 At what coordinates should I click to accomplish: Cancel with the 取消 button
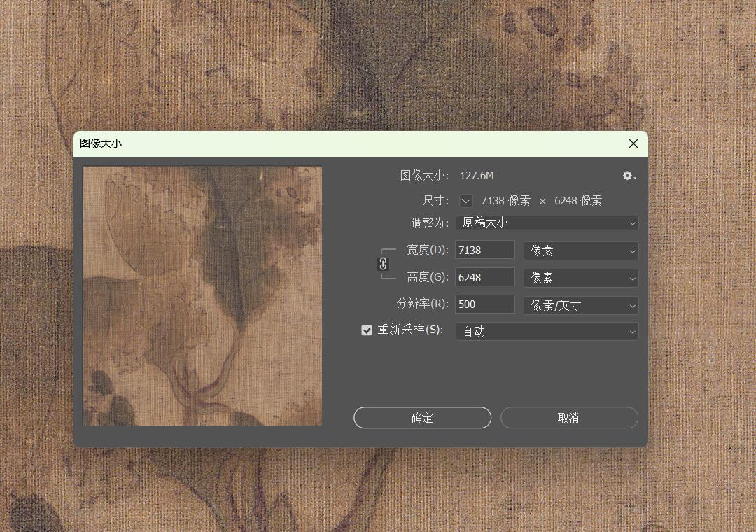pyautogui.click(x=569, y=418)
